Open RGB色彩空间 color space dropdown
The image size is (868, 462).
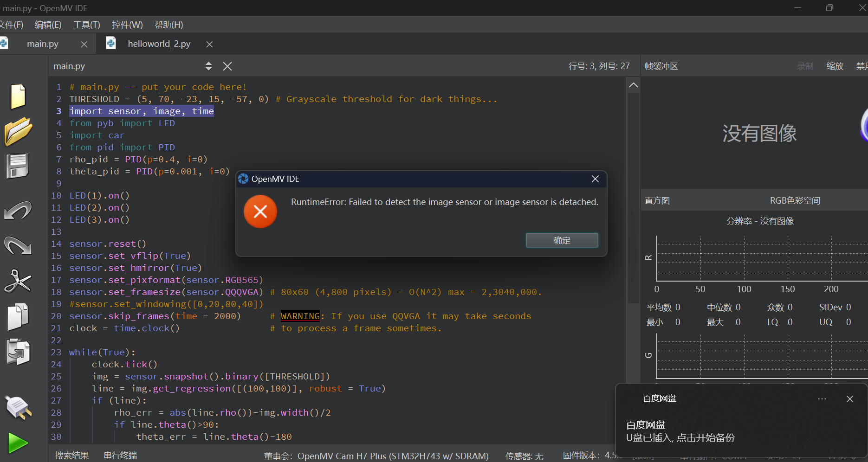pyautogui.click(x=795, y=201)
